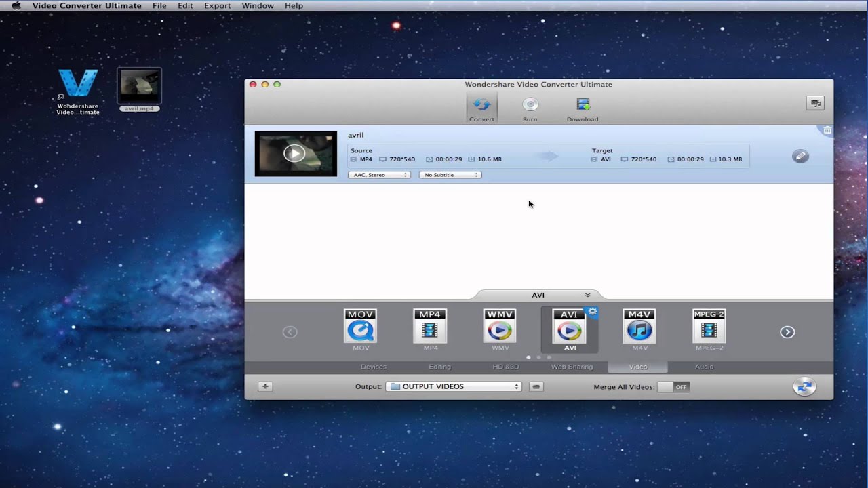Open output folder with the folder button
This screenshot has height=488, width=868.
(536, 386)
